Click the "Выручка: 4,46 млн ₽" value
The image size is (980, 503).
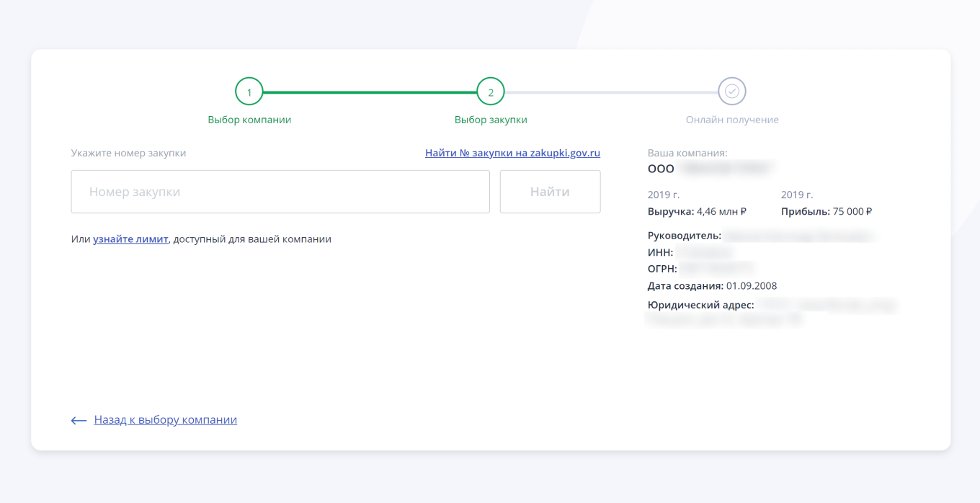(697, 212)
